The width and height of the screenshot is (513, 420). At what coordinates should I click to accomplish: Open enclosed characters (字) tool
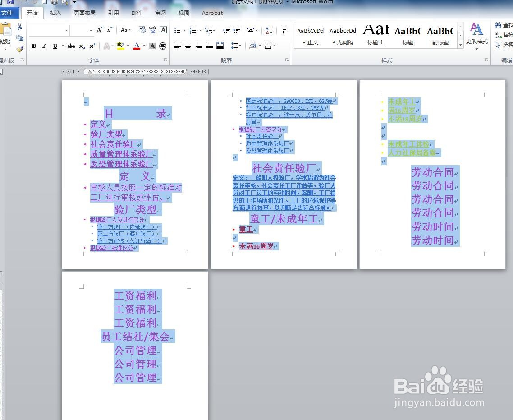[163, 46]
